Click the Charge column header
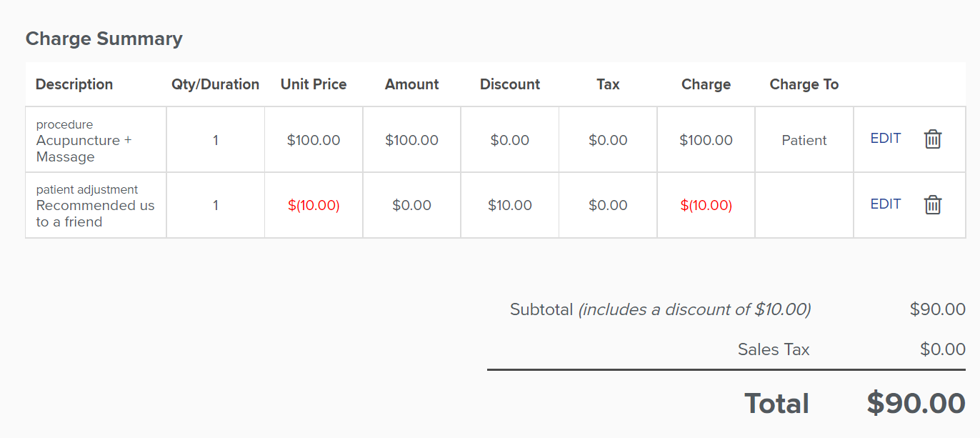 [706, 84]
